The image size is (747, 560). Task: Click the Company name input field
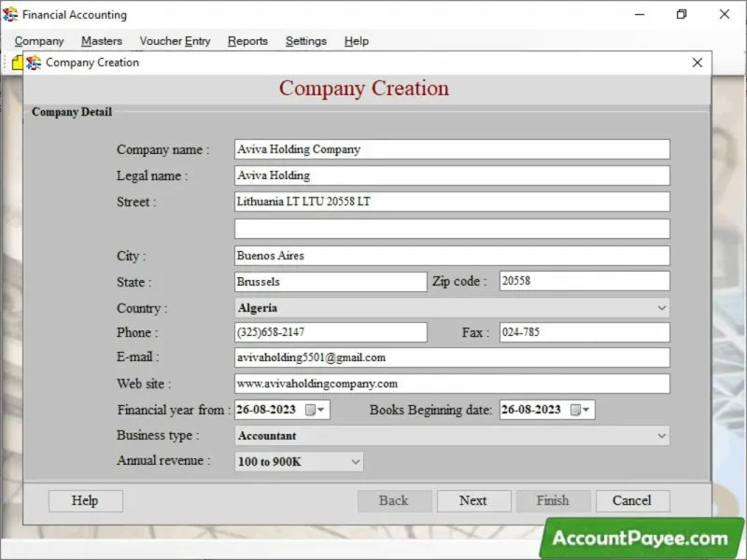click(452, 149)
